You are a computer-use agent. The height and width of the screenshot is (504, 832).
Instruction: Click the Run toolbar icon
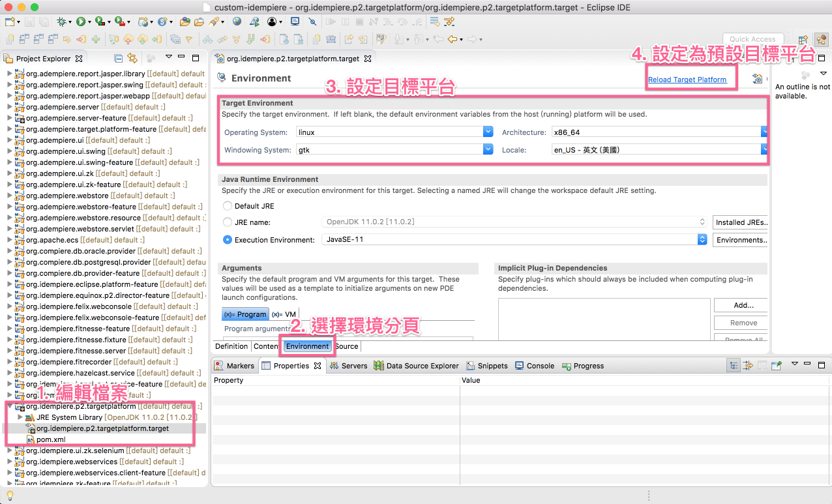click(80, 22)
